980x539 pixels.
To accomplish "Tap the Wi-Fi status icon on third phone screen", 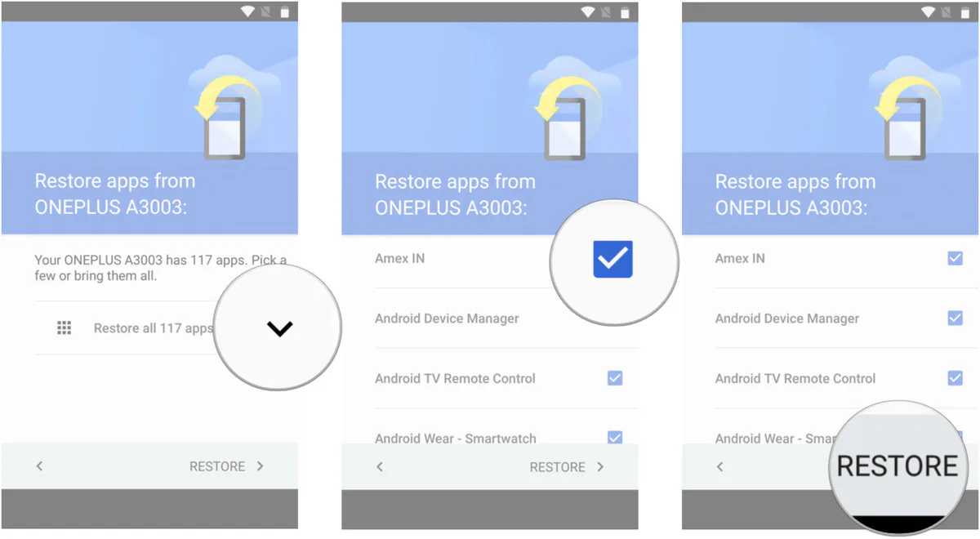I will pos(929,11).
